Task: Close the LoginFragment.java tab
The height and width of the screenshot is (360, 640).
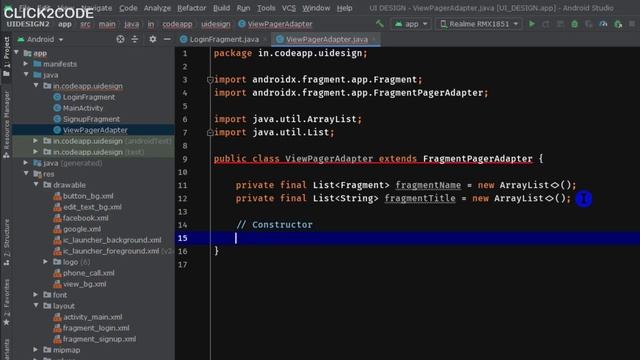Action: 265,39
